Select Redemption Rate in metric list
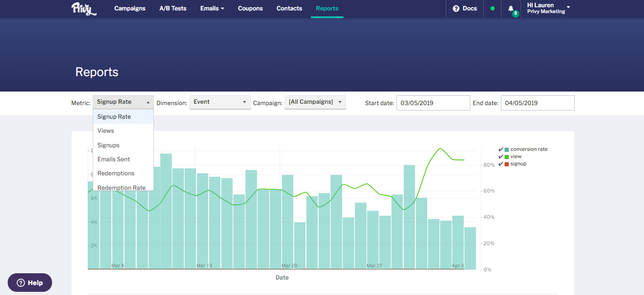 click(123, 187)
